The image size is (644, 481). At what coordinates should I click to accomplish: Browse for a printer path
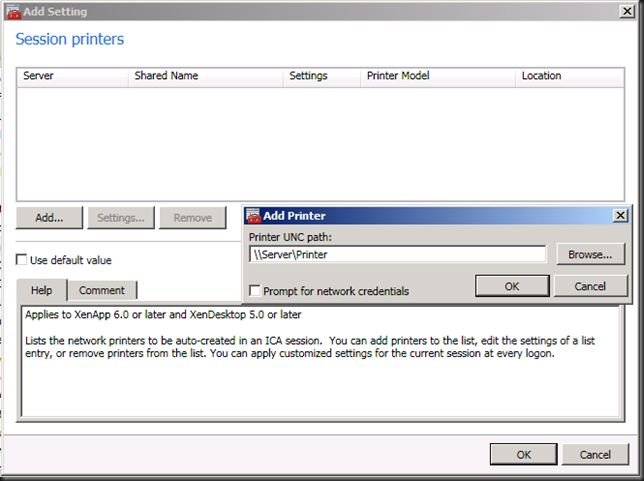pyautogui.click(x=590, y=255)
